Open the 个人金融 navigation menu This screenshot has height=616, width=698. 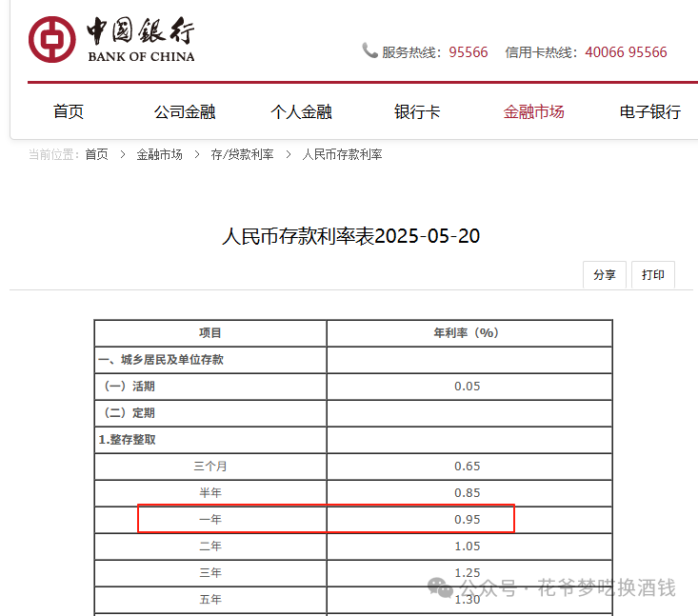[301, 111]
